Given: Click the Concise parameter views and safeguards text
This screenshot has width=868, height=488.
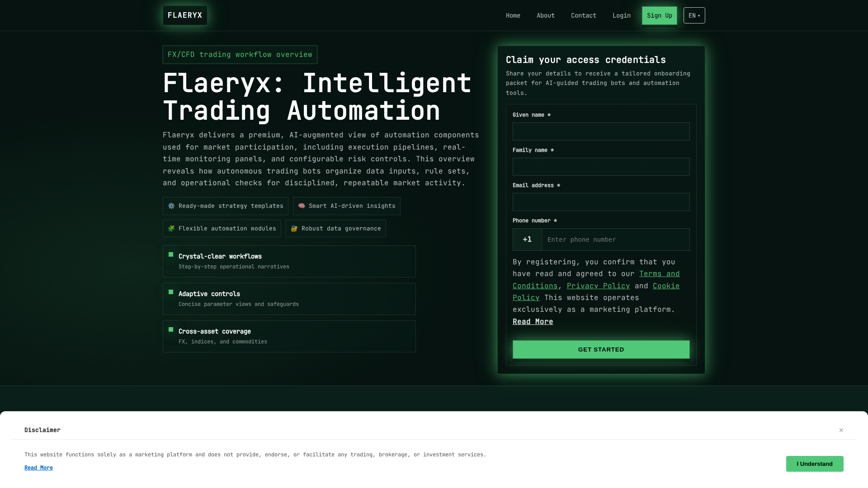Looking at the screenshot, I should click(239, 304).
